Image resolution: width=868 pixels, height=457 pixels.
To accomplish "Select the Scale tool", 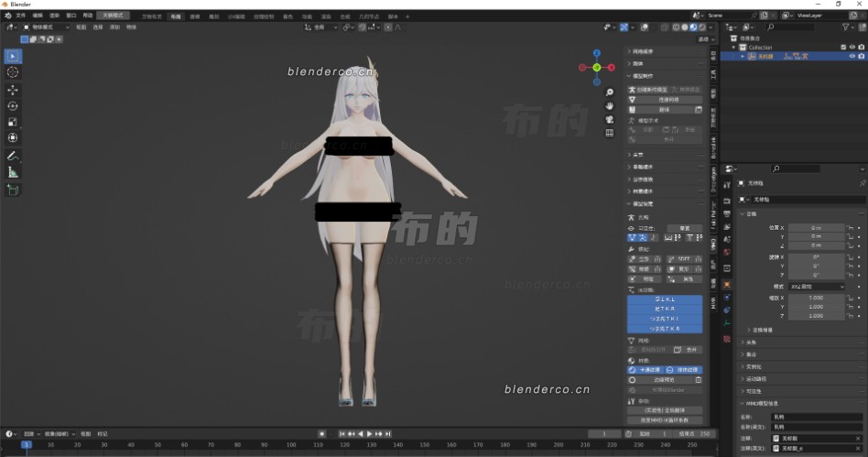I will pos(13,122).
